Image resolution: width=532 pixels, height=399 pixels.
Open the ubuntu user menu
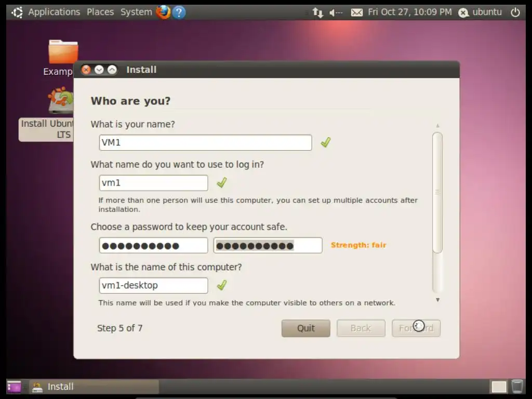[x=480, y=12]
